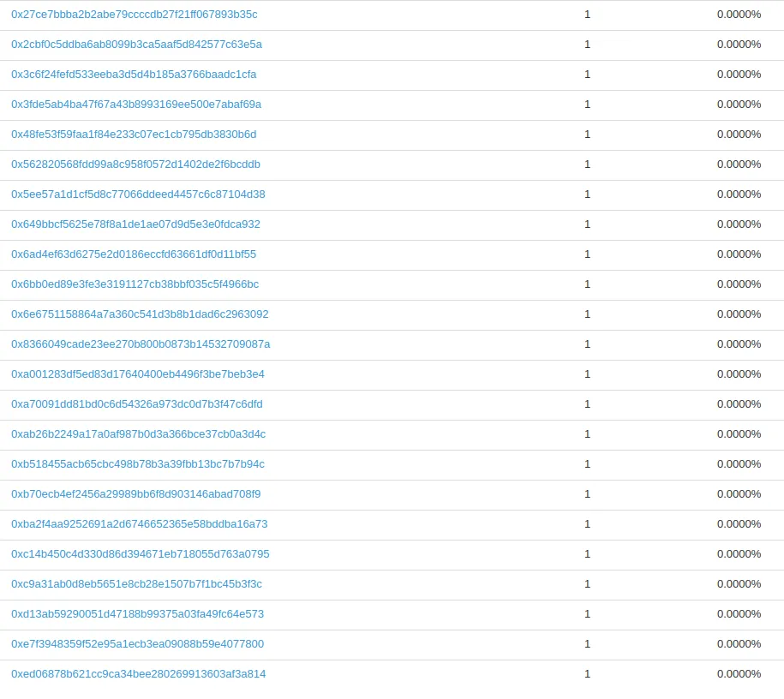Open address 0x6bb0ed89e3fe3e3191127cb38bbf035c5f4966bc
This screenshot has width=784, height=699.
coord(135,284)
